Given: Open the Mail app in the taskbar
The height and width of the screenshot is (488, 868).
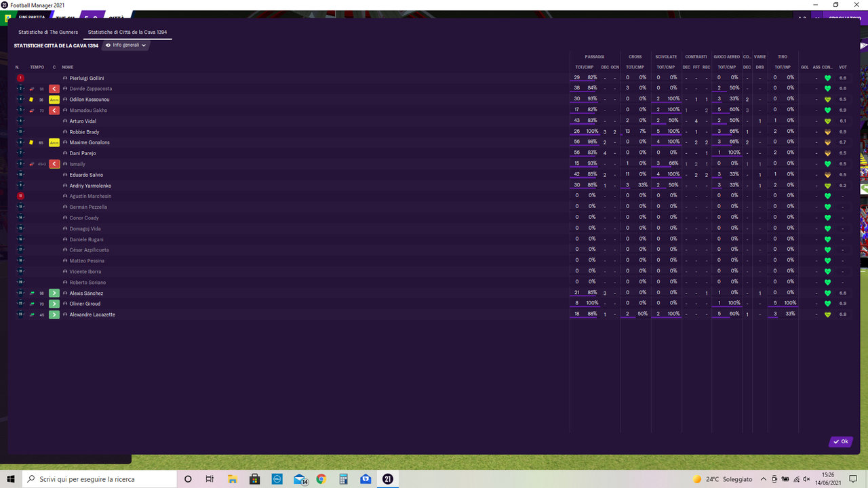Looking at the screenshot, I should [299, 479].
